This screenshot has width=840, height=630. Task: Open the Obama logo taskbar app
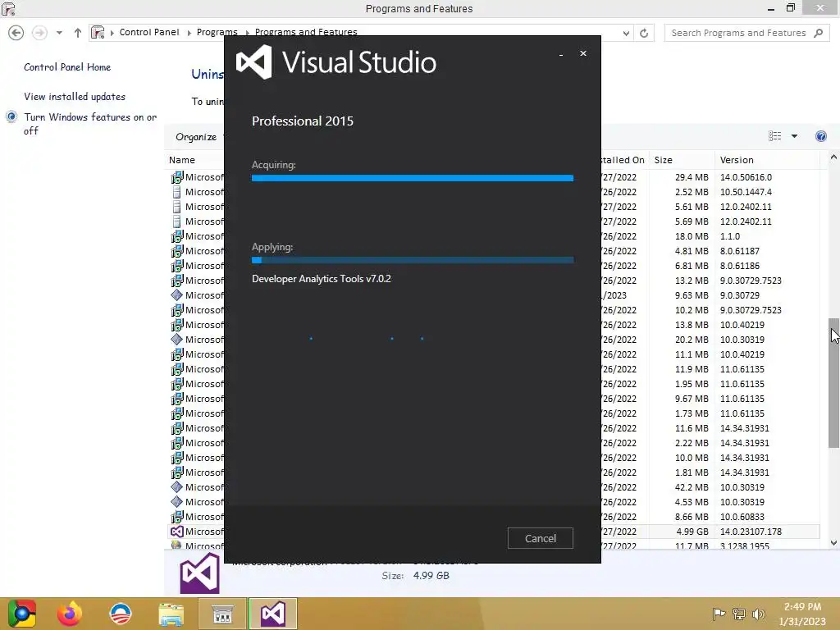tap(121, 614)
